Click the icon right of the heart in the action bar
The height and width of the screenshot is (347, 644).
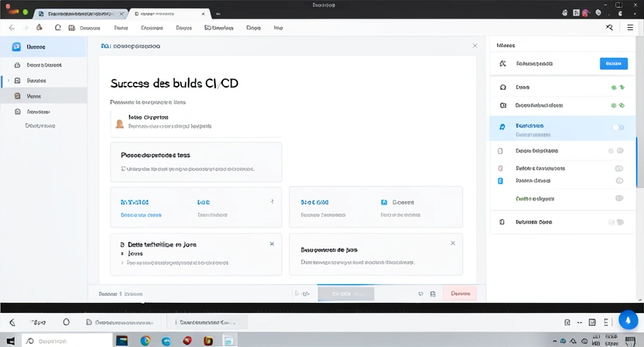point(433,294)
